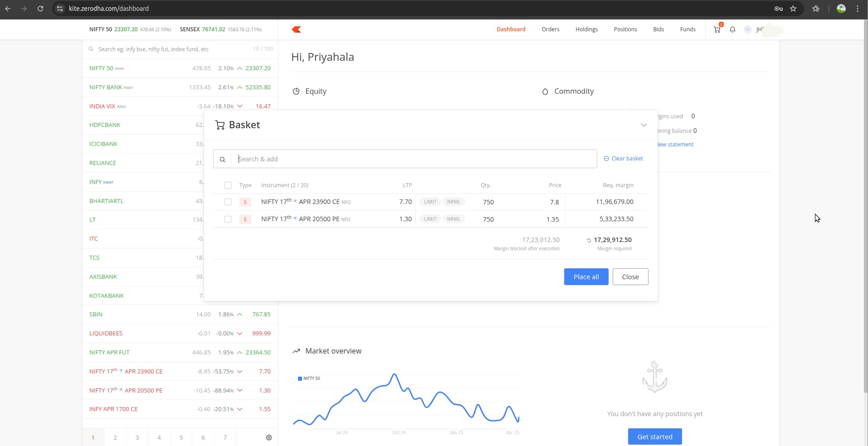This screenshot has height=446, width=868.
Task: Click the user avatar icon
Action: [748, 29]
